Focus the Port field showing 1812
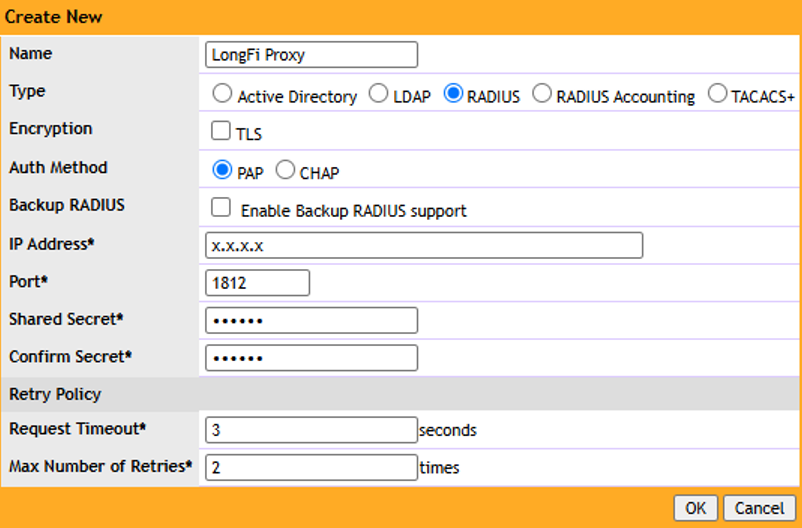This screenshot has height=528, width=802. pos(257,282)
